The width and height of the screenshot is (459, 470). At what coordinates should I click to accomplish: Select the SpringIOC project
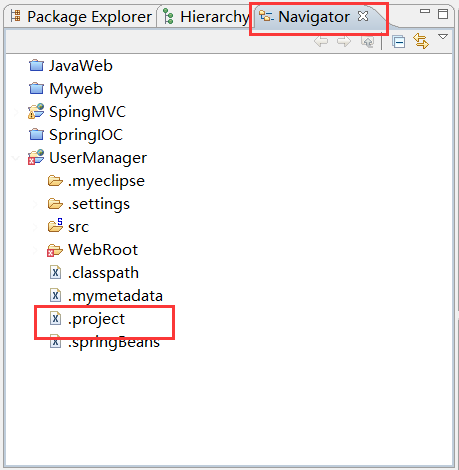(x=76, y=135)
